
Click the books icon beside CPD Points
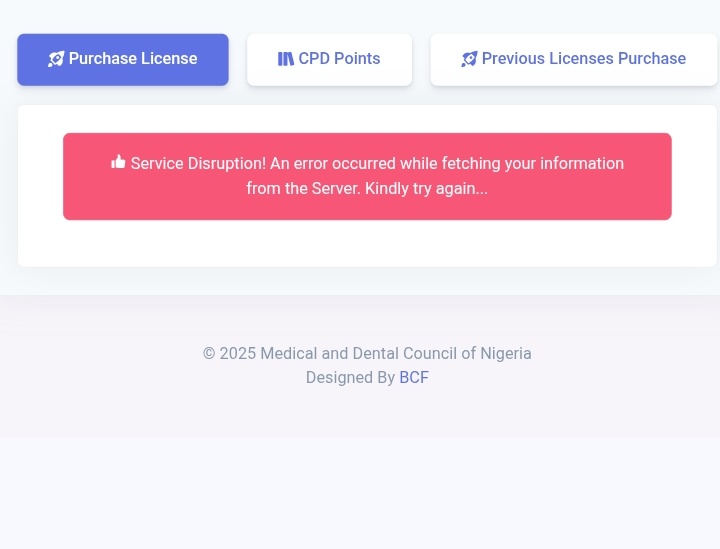[x=286, y=59]
